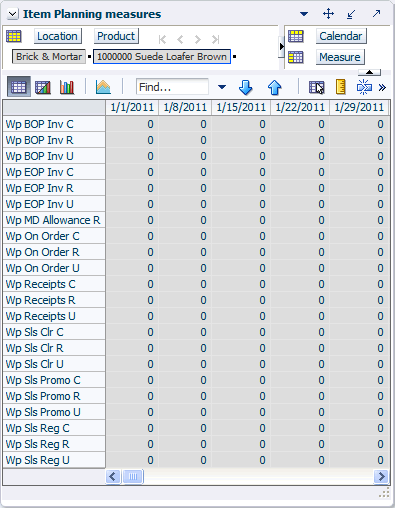This screenshot has height=508, width=395.
Task: Click the grid with cursor toolbar icon
Action: tap(316, 88)
